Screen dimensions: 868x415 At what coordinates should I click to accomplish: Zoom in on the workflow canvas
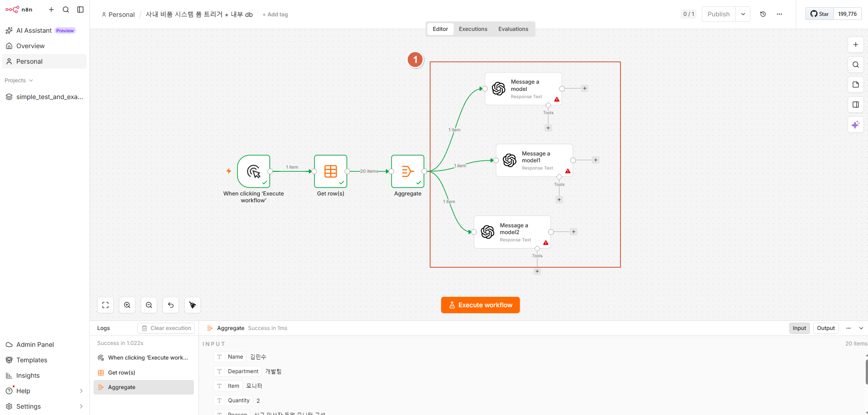[x=127, y=305]
